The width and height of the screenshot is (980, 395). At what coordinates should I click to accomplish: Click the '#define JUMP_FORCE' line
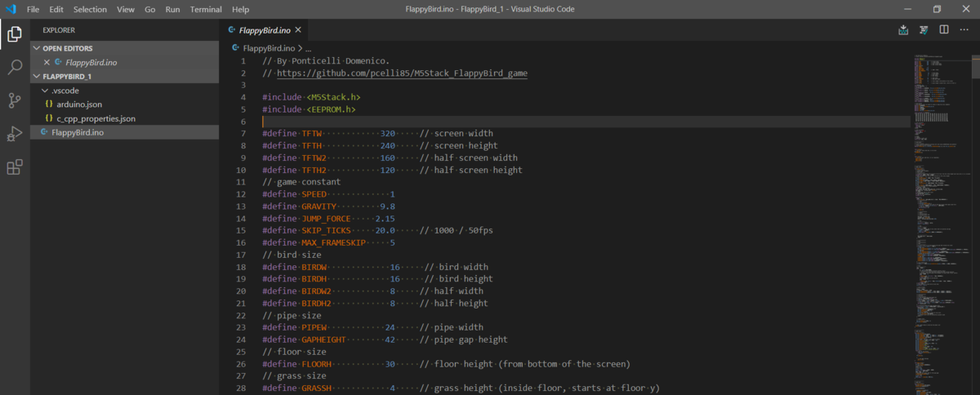[x=328, y=219]
